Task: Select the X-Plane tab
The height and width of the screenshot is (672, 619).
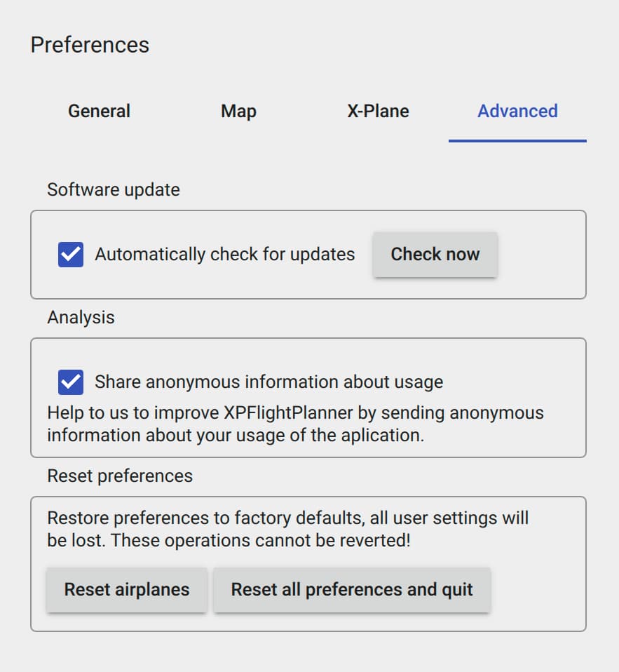Action: tap(378, 111)
